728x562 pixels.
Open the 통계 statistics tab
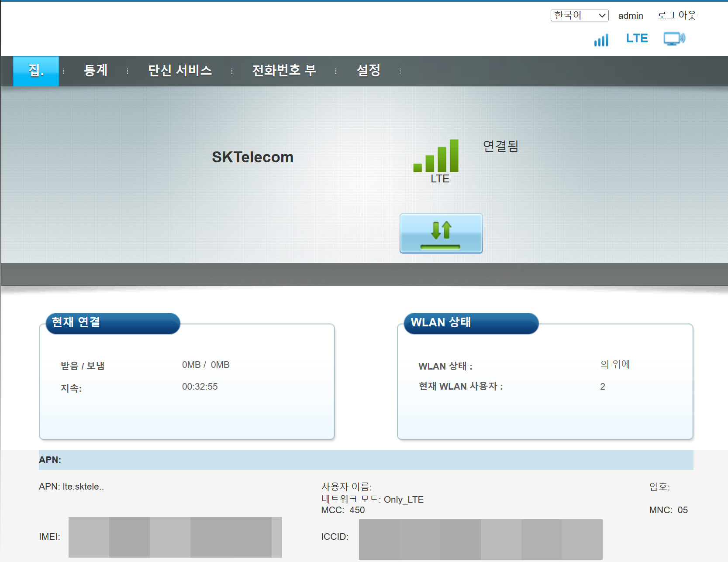pos(96,70)
